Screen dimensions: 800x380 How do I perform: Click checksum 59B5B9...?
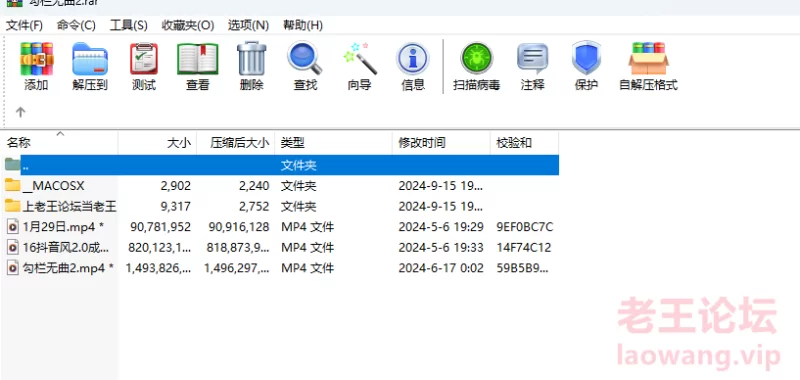522,268
